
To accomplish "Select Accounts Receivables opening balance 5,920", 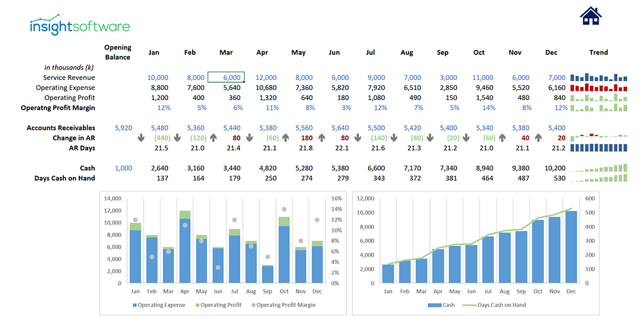I will 123,128.
